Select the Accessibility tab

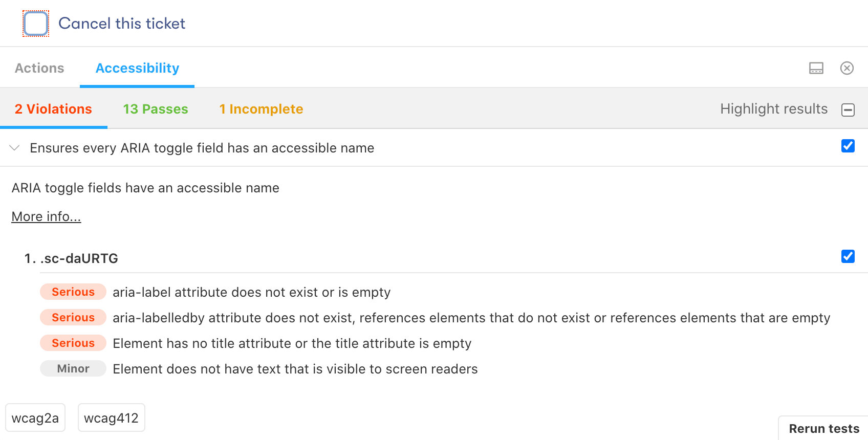(x=137, y=68)
